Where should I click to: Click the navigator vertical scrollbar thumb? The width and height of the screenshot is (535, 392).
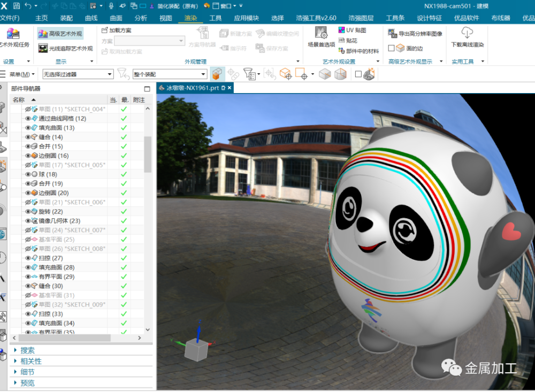(x=148, y=154)
